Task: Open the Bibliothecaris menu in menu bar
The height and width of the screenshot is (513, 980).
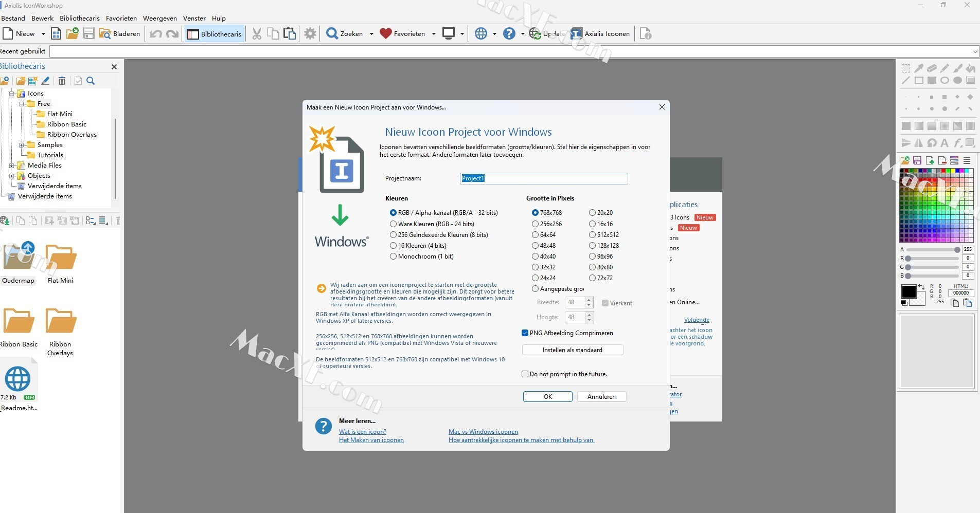Action: coord(80,18)
